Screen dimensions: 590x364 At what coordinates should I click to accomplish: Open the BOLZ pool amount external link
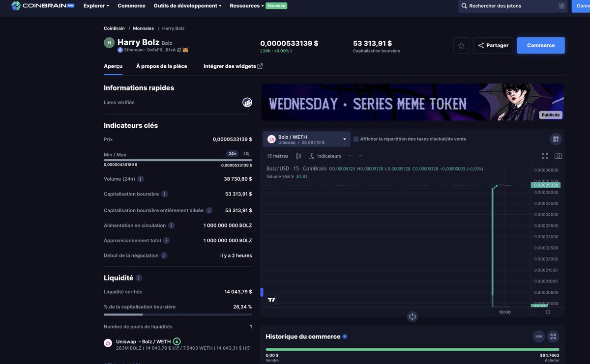point(177,348)
